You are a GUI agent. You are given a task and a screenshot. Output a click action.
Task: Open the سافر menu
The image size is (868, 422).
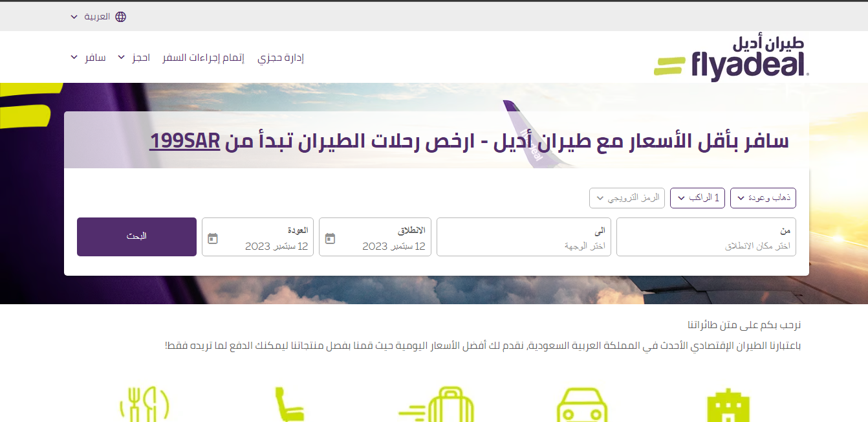[x=88, y=58]
